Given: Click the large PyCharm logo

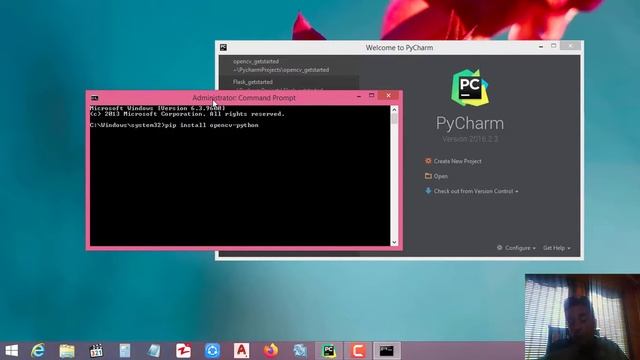Looking at the screenshot, I should point(469,88).
